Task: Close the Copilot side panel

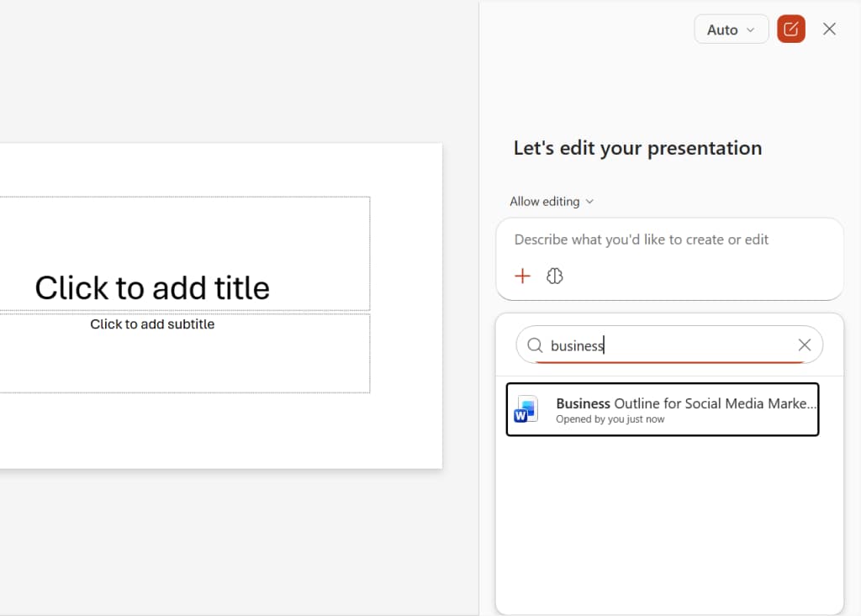Action: [829, 29]
